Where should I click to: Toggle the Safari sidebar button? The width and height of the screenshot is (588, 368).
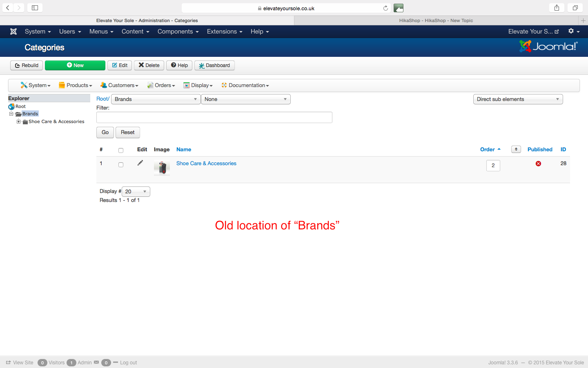pos(35,8)
